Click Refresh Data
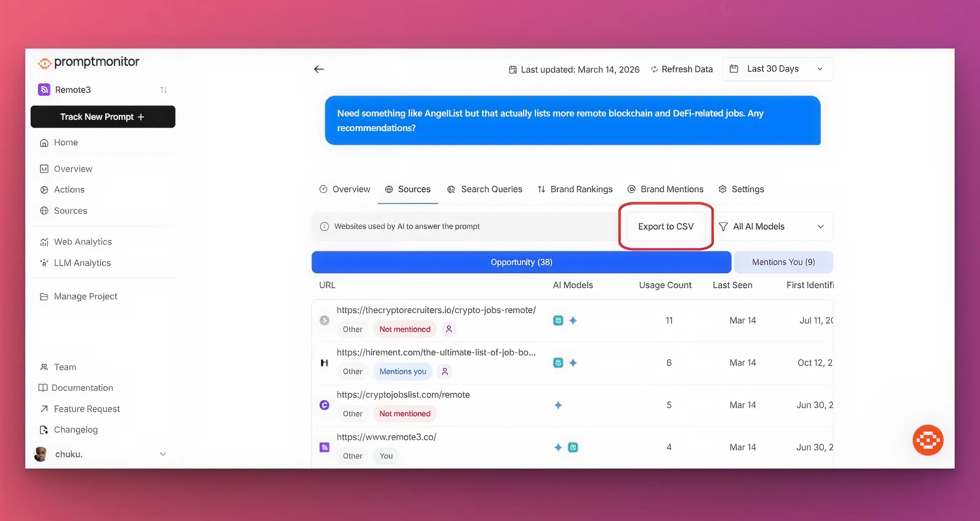980x521 pixels. pyautogui.click(x=681, y=69)
